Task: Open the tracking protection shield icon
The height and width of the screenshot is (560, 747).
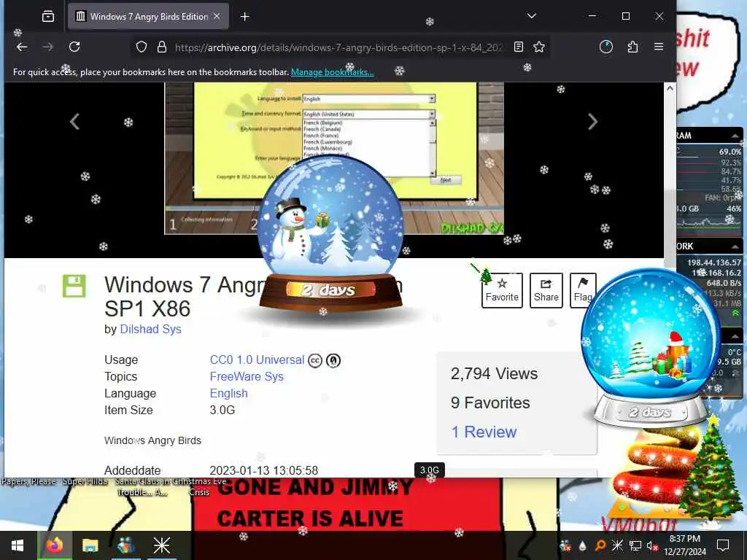Action: click(142, 47)
